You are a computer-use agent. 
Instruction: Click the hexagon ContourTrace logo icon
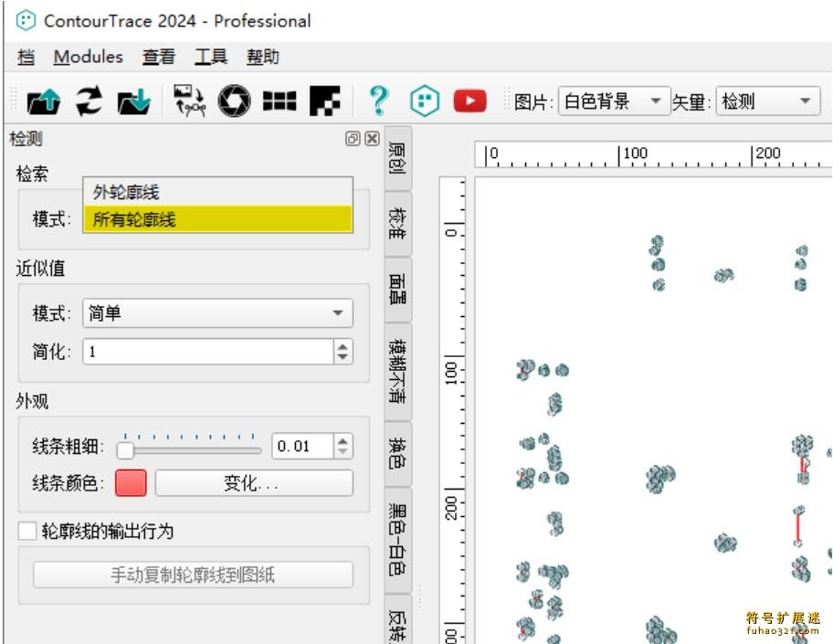(425, 101)
